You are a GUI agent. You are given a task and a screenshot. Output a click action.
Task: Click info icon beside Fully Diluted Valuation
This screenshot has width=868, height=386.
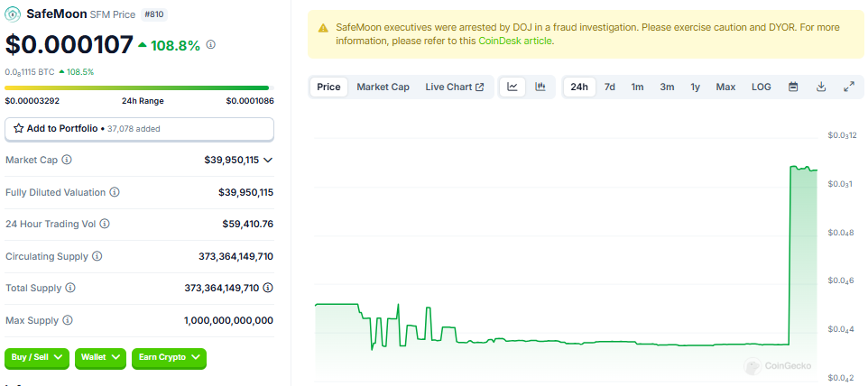(115, 192)
